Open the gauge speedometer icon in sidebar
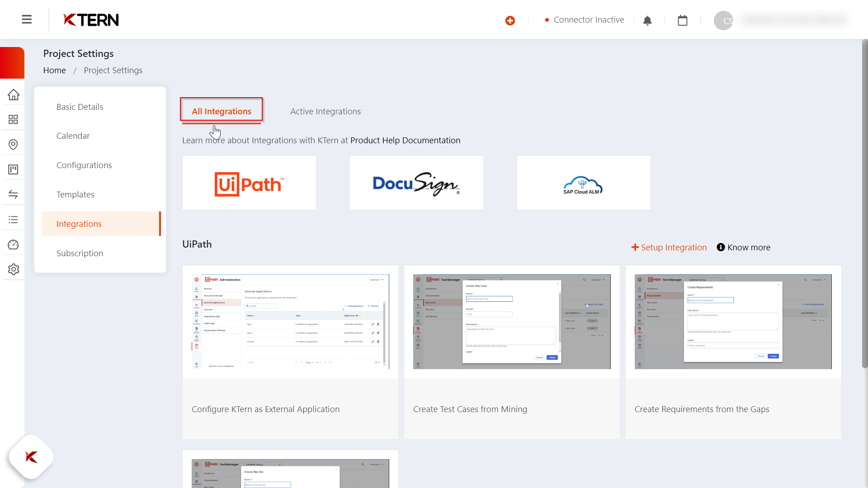The width and height of the screenshot is (868, 488). 13,244
